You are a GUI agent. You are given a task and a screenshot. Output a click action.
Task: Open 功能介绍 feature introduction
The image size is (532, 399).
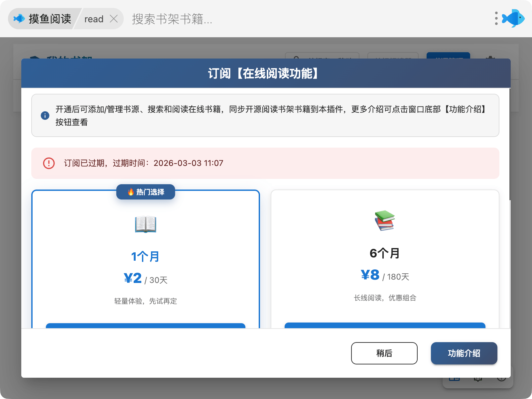(x=464, y=353)
